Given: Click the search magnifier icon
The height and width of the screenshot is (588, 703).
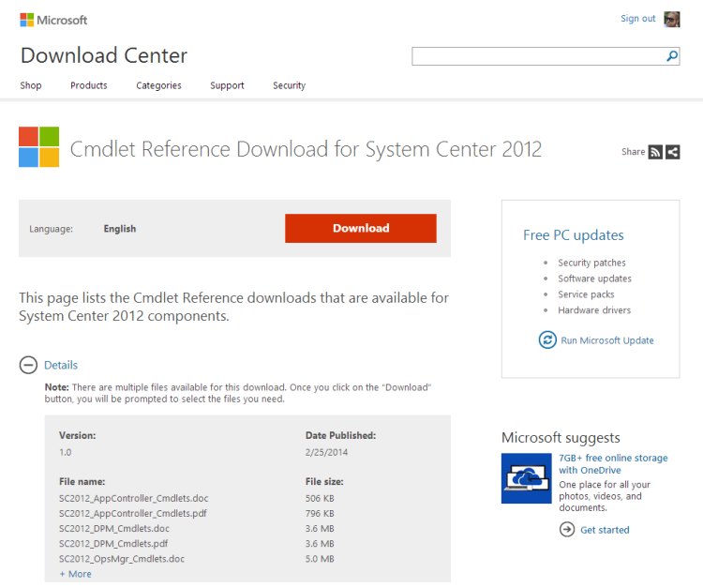Looking at the screenshot, I should [672, 56].
